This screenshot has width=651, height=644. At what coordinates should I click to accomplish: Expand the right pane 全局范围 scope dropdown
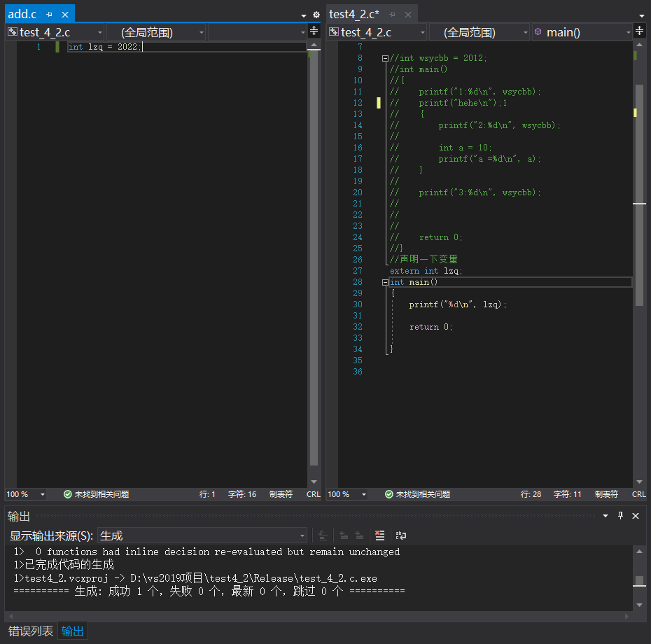tap(479, 32)
